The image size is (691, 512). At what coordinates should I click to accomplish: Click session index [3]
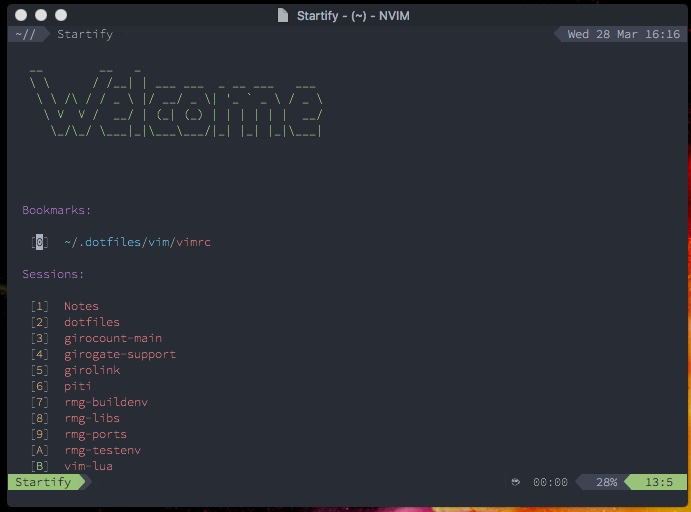[39, 338]
